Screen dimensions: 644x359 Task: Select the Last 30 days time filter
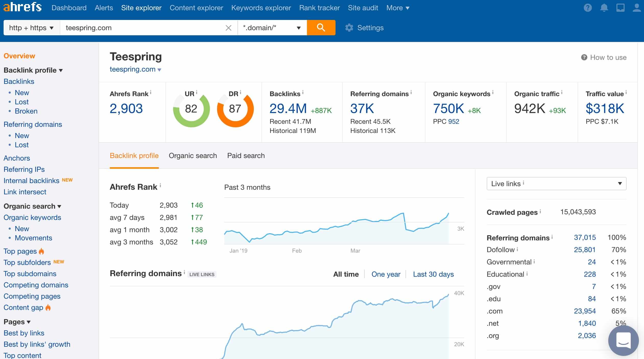(x=433, y=274)
